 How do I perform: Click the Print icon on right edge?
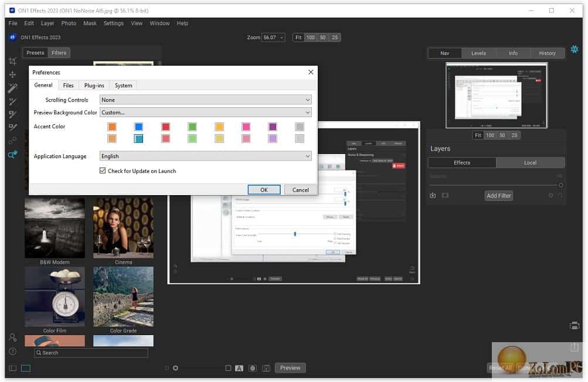pyautogui.click(x=574, y=325)
